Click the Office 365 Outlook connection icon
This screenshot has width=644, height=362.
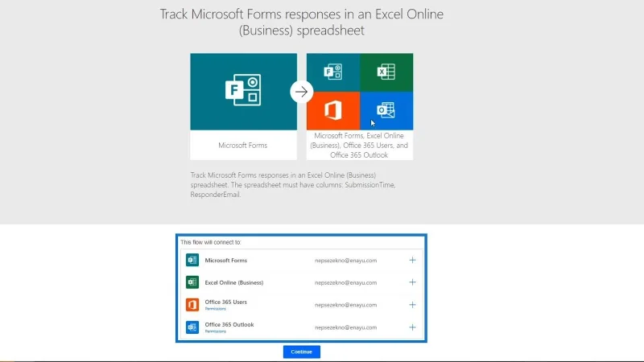click(x=192, y=327)
